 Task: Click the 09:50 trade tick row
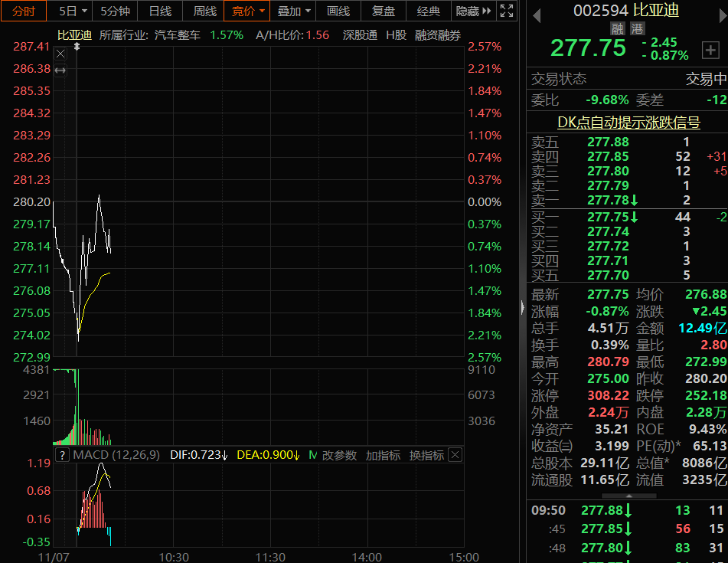(628, 510)
